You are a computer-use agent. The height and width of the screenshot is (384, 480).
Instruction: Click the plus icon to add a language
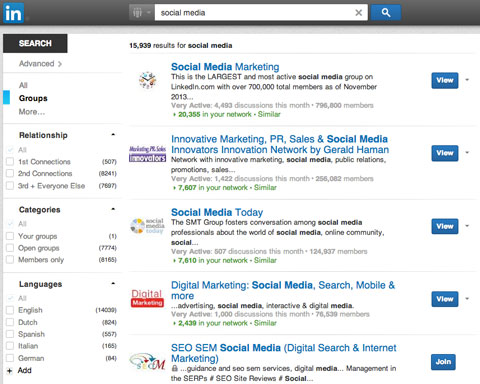tap(10, 371)
